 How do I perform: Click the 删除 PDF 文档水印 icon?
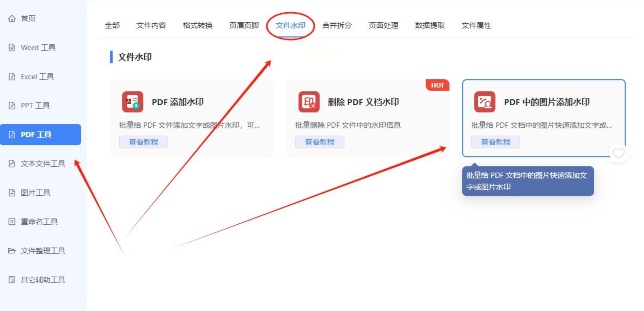tap(309, 102)
